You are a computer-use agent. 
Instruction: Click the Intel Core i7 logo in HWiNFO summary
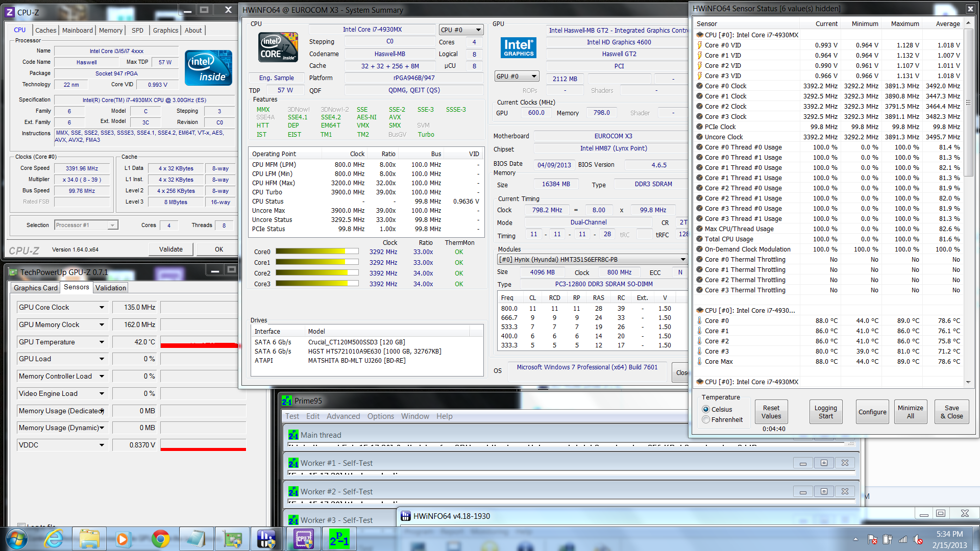(x=279, y=47)
